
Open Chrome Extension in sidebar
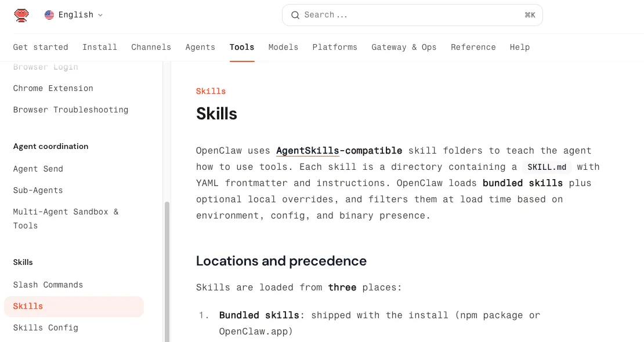[53, 88]
